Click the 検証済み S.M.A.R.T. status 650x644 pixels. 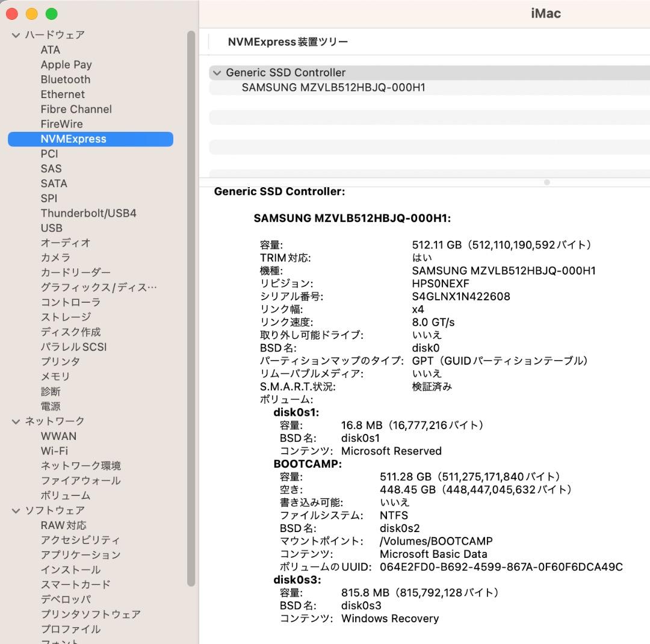(x=432, y=386)
